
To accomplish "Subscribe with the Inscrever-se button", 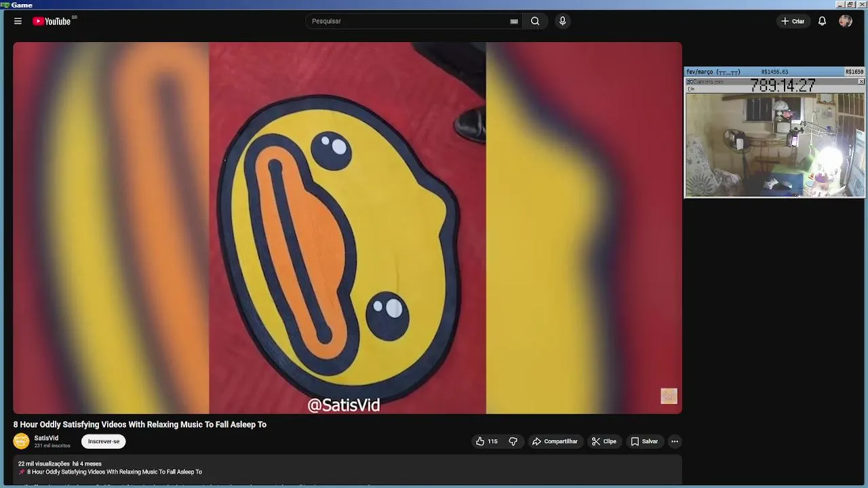I will tap(104, 441).
